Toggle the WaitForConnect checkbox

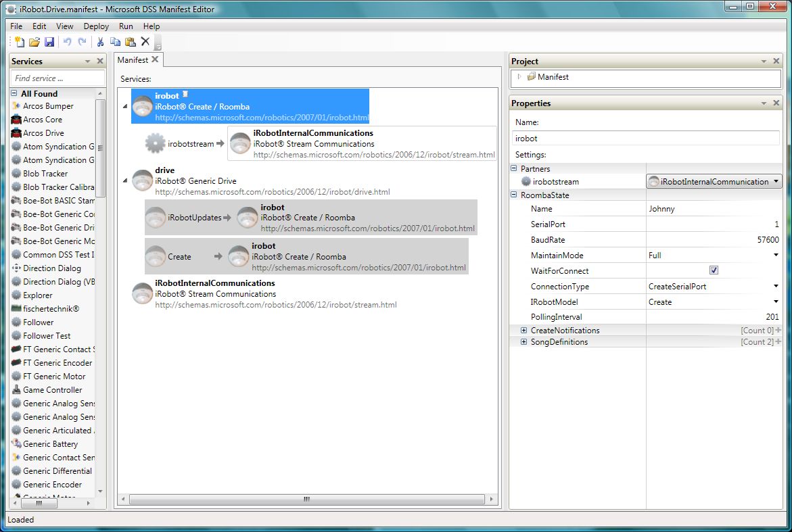click(x=714, y=270)
